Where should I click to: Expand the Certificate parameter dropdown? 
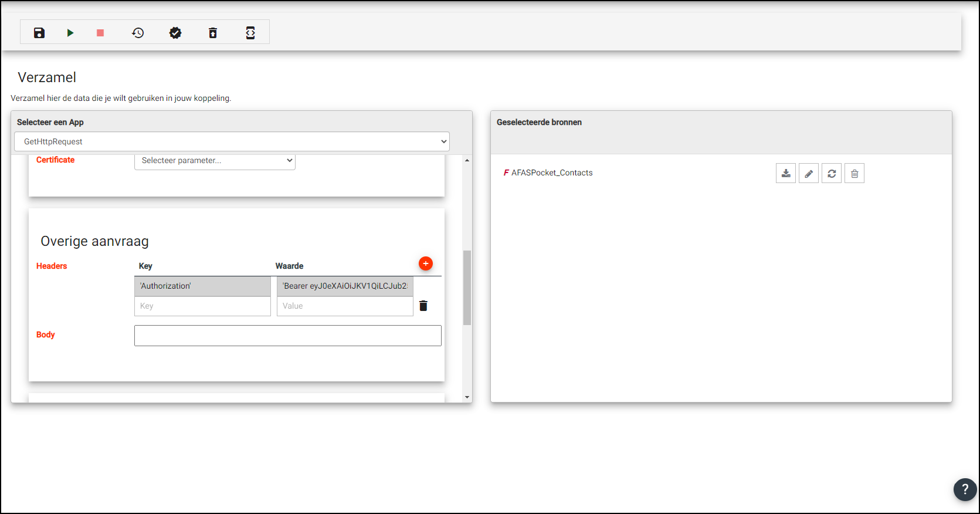[x=215, y=161]
